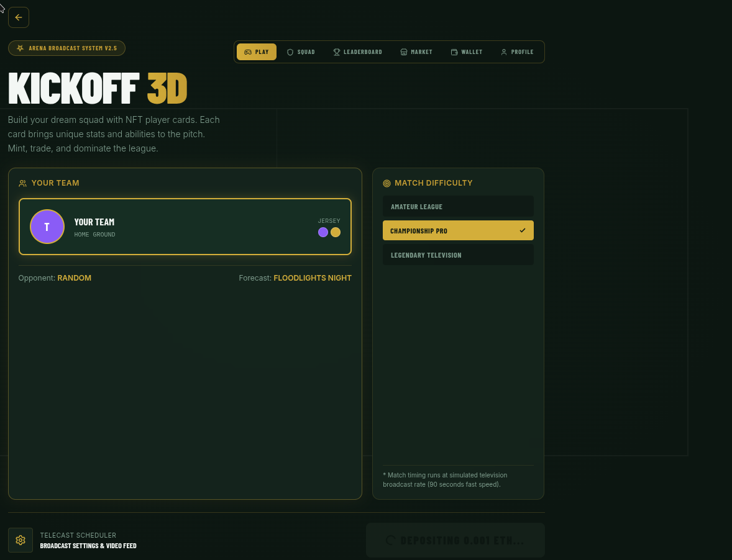Screen dimensions: 732x560
Task: Click the back arrow button
Action: pyautogui.click(x=19, y=18)
